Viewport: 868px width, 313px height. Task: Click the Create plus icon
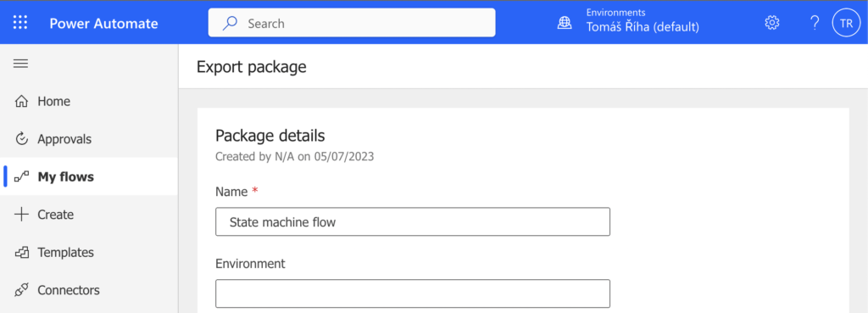(21, 215)
